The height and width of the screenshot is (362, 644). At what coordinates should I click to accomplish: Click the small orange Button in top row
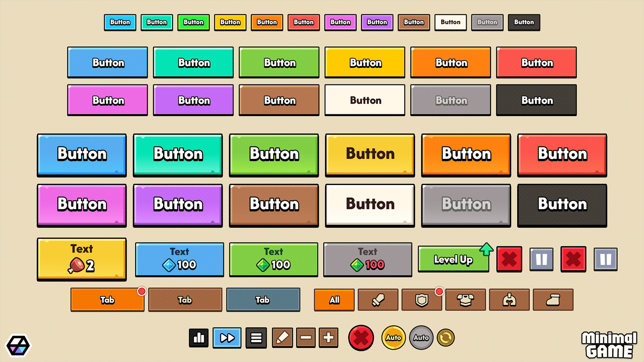[x=267, y=23]
